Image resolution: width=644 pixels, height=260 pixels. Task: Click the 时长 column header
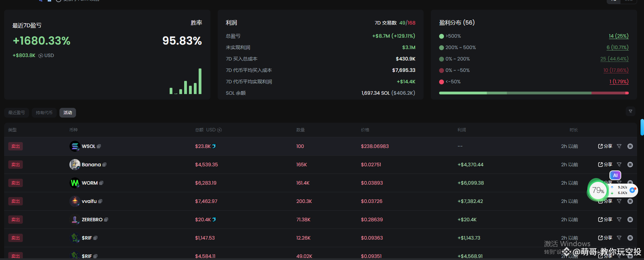pos(574,130)
